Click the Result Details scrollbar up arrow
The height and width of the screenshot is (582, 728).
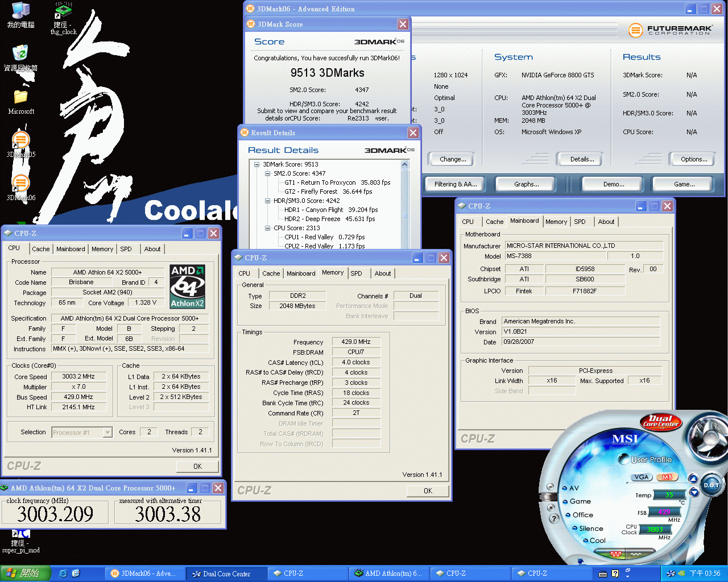click(405, 165)
